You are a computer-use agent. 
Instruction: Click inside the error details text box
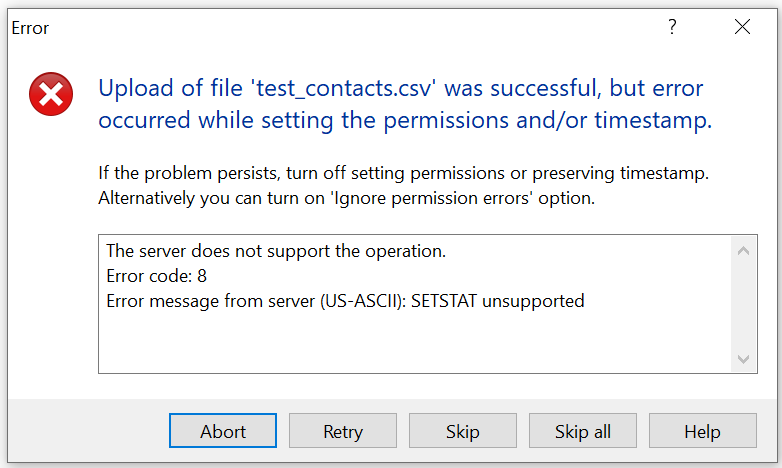[x=415, y=303]
